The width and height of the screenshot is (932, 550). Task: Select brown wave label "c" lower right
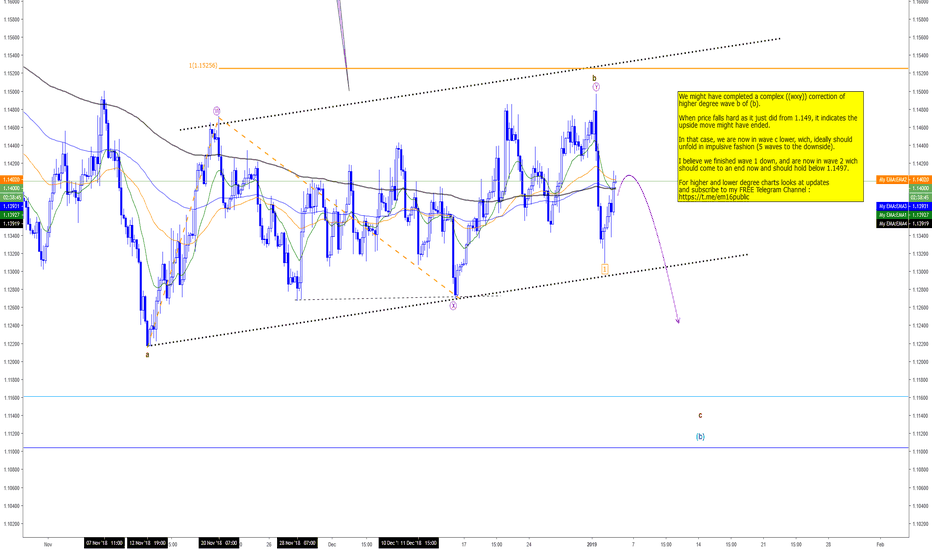[700, 416]
